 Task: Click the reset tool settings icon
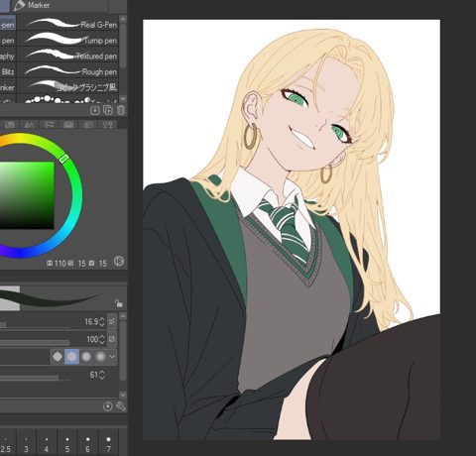click(x=108, y=406)
